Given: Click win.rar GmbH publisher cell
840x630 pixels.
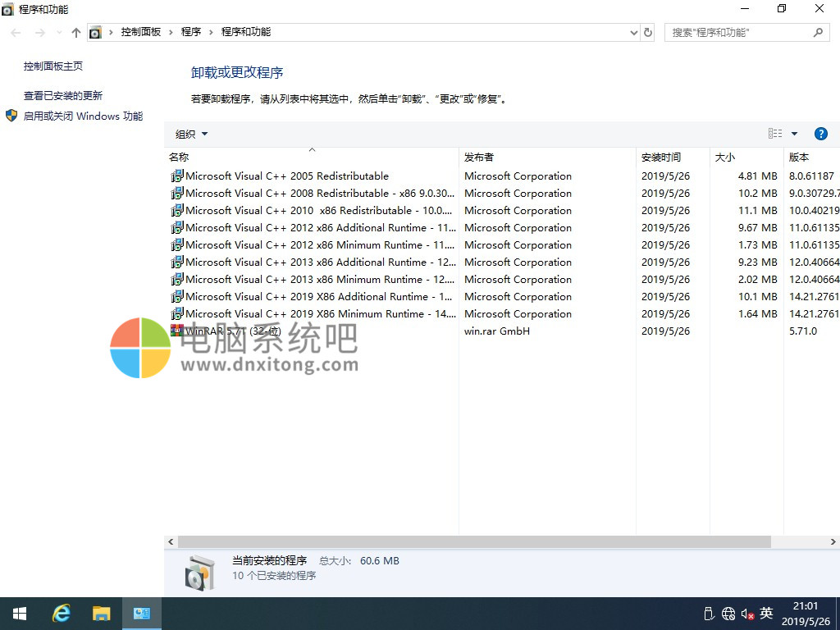Looking at the screenshot, I should click(496, 331).
